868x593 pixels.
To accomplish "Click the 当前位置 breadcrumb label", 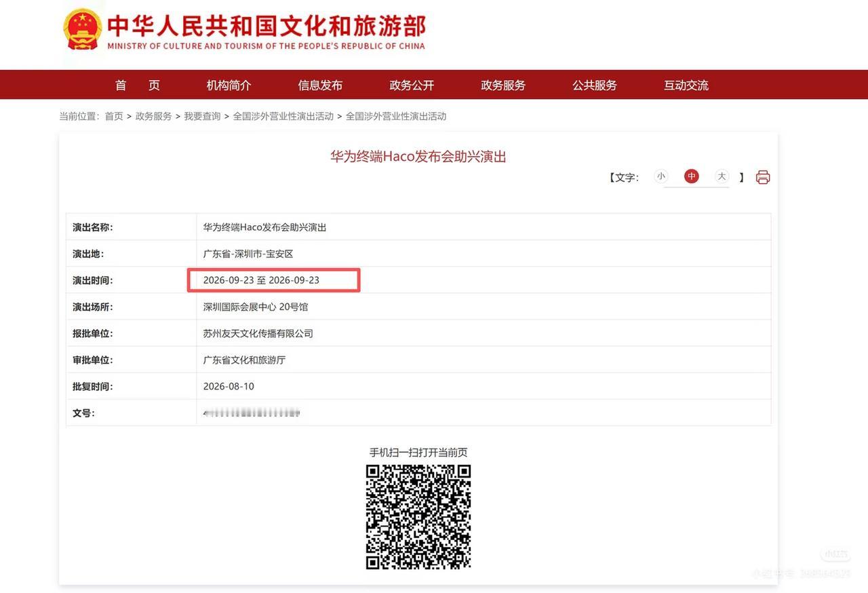I will (79, 116).
